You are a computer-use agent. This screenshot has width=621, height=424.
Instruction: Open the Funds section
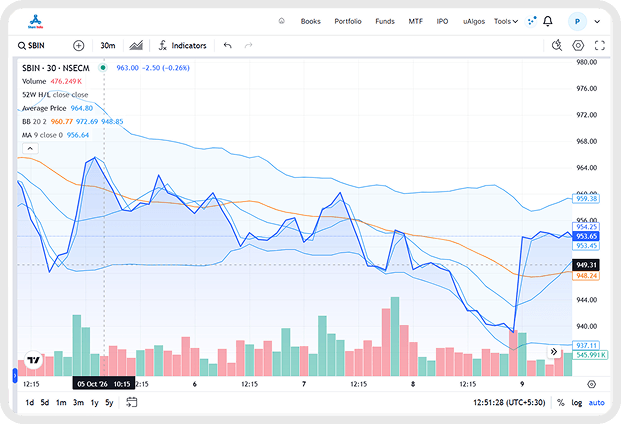tap(385, 21)
